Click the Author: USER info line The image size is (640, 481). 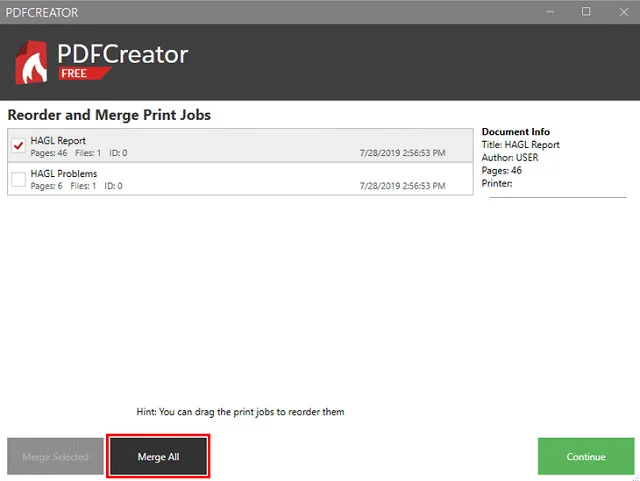(x=510, y=158)
